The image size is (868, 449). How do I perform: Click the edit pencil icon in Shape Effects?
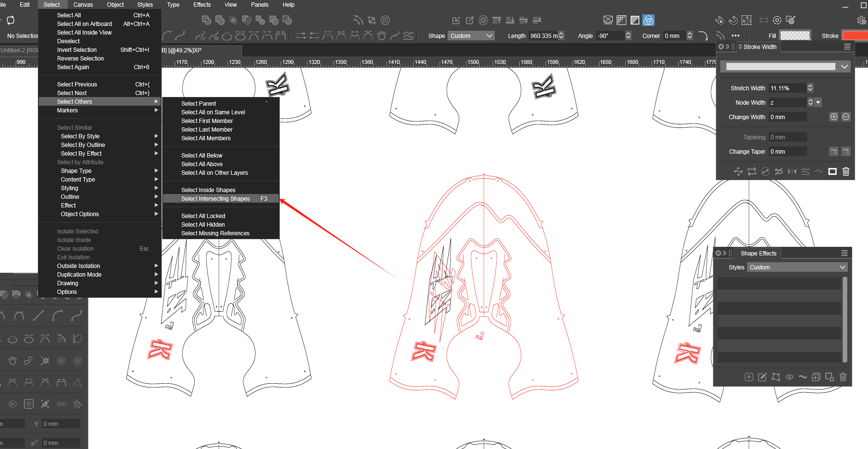[762, 377]
